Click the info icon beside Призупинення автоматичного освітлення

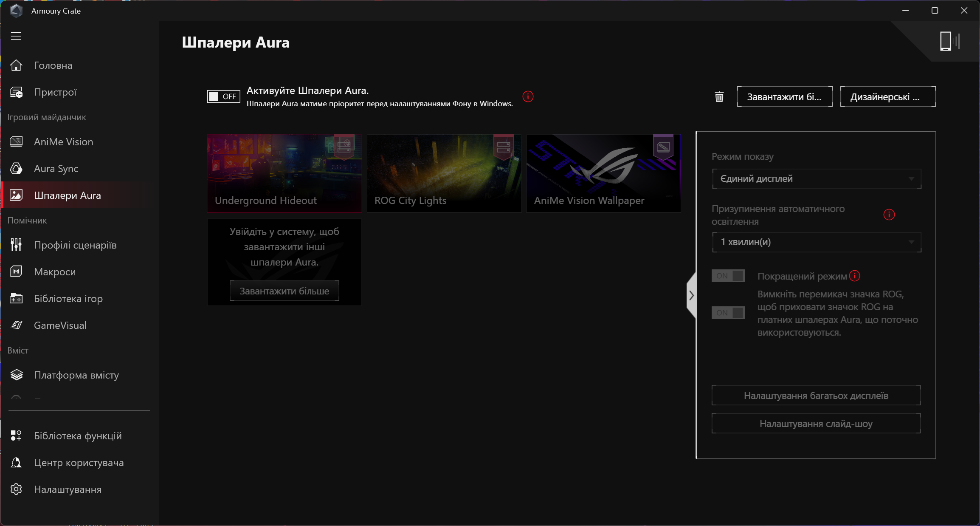point(889,215)
